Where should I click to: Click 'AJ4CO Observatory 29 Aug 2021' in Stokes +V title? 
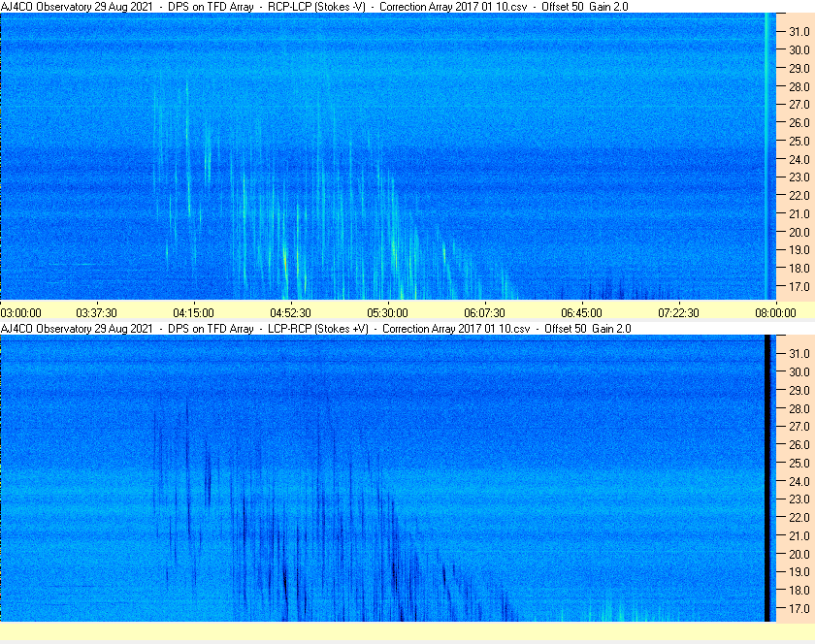click(x=77, y=329)
